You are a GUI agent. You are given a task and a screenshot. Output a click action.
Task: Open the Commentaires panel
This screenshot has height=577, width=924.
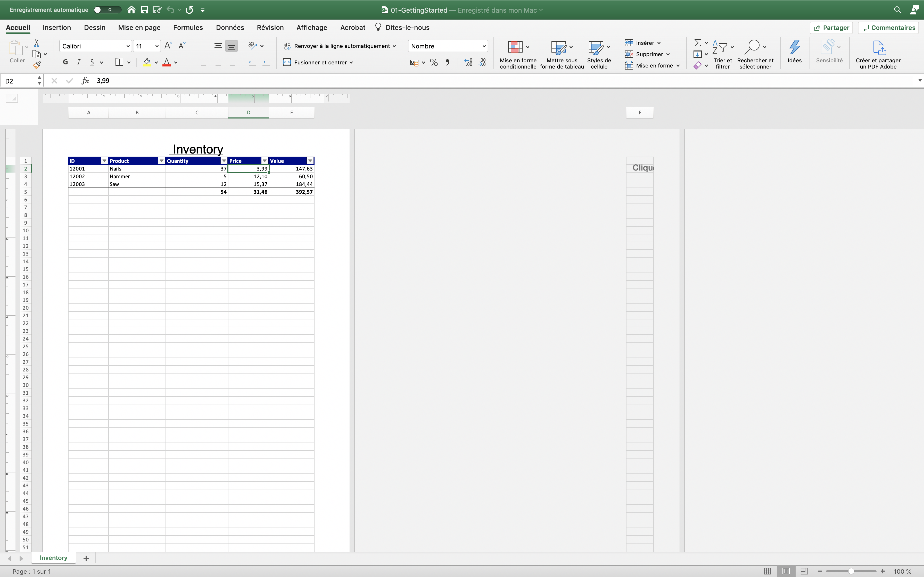click(888, 28)
